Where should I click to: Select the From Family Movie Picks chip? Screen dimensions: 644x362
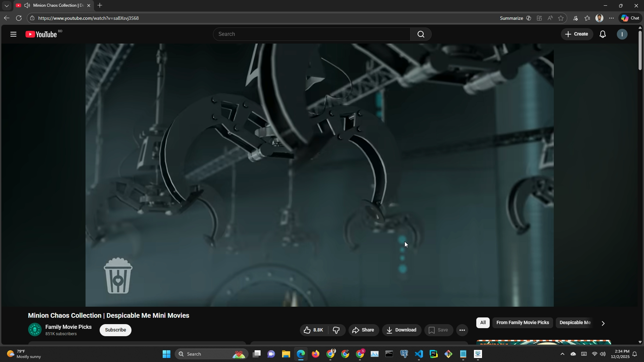(x=522, y=323)
